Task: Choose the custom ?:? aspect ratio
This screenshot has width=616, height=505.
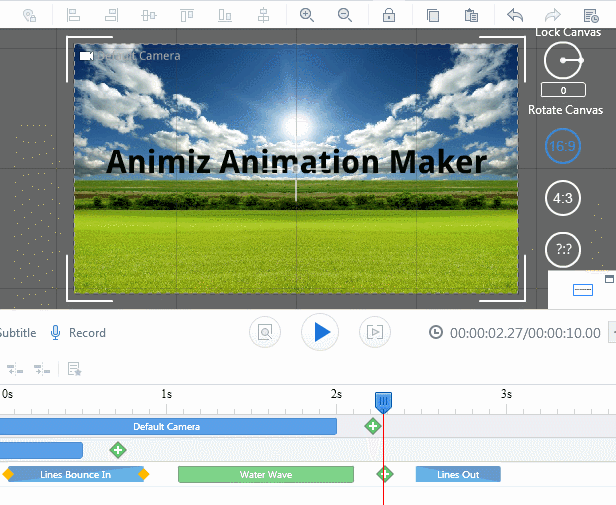Action: pyautogui.click(x=563, y=250)
